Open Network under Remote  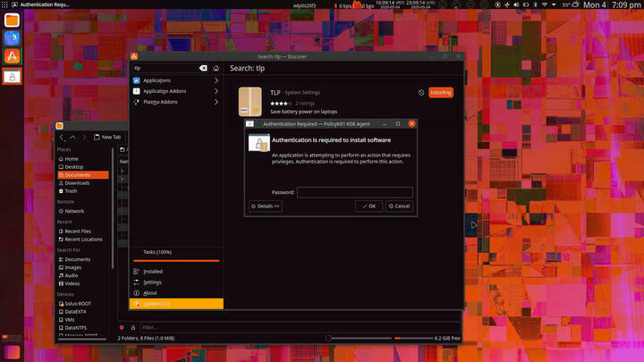(x=83, y=211)
